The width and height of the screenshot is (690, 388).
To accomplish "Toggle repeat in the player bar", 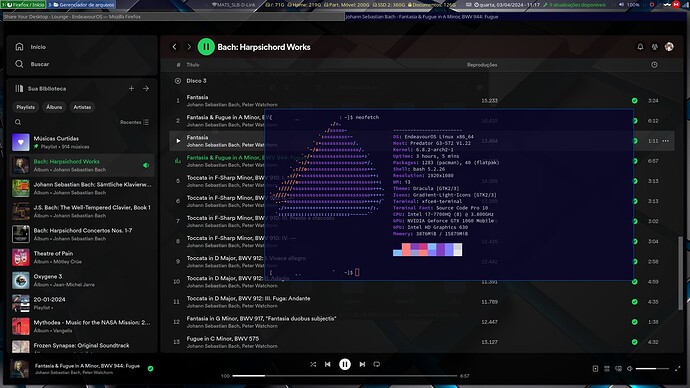I will click(377, 364).
